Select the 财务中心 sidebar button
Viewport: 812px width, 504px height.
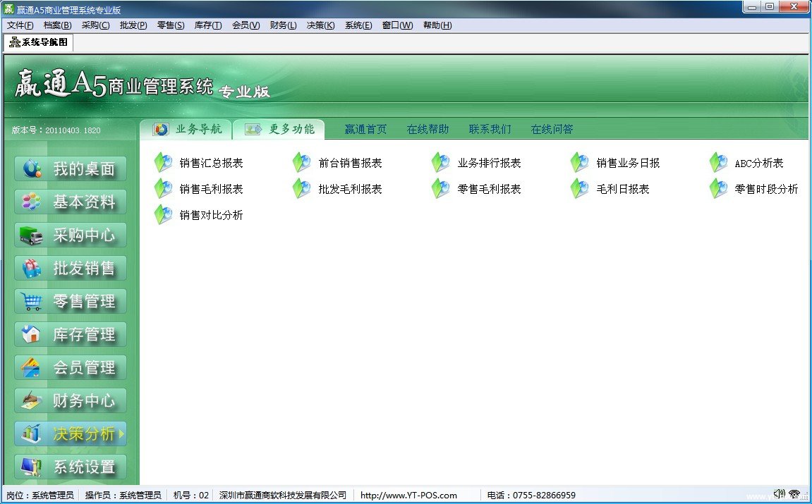(x=71, y=400)
